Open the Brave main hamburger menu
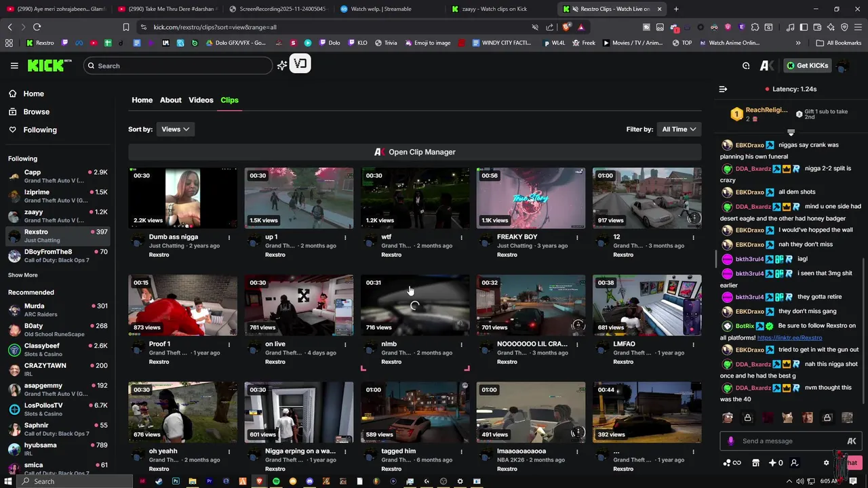 (x=858, y=27)
